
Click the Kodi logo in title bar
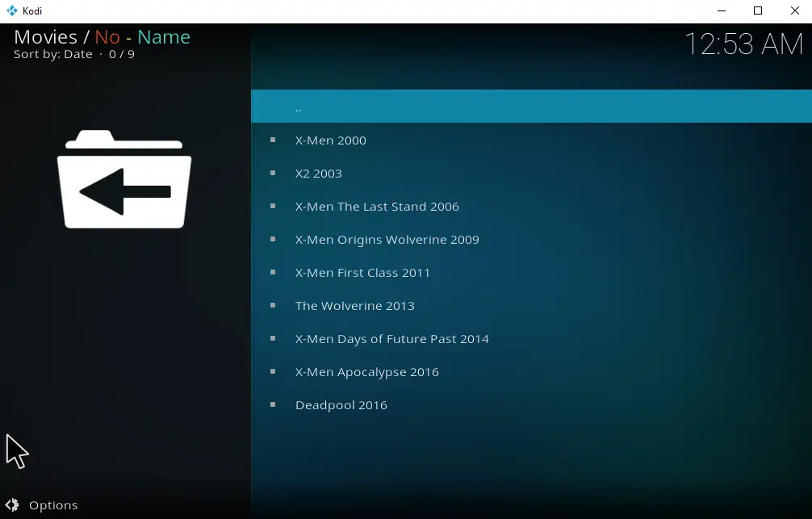pyautogui.click(x=12, y=10)
